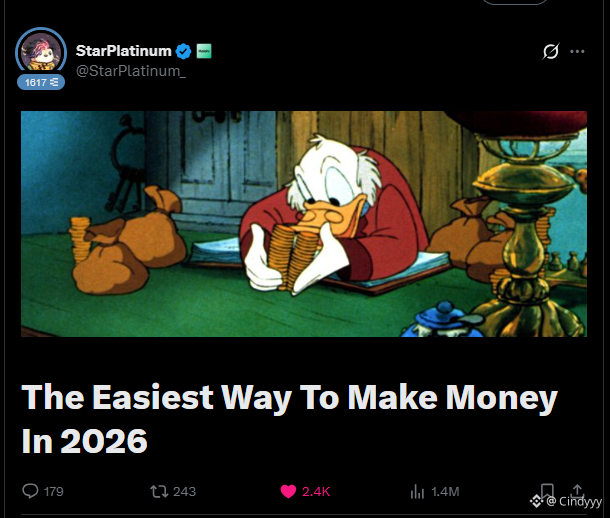Click the share upload arrow icon

[x=577, y=489]
